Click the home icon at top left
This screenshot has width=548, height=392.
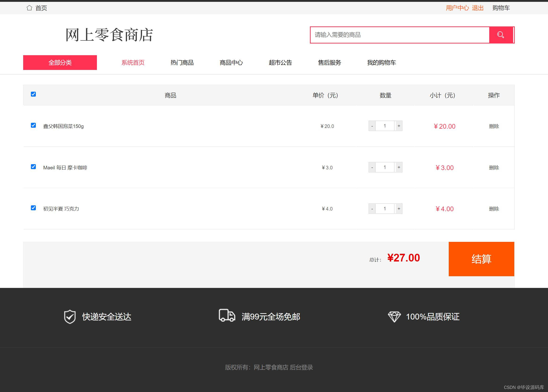click(29, 8)
